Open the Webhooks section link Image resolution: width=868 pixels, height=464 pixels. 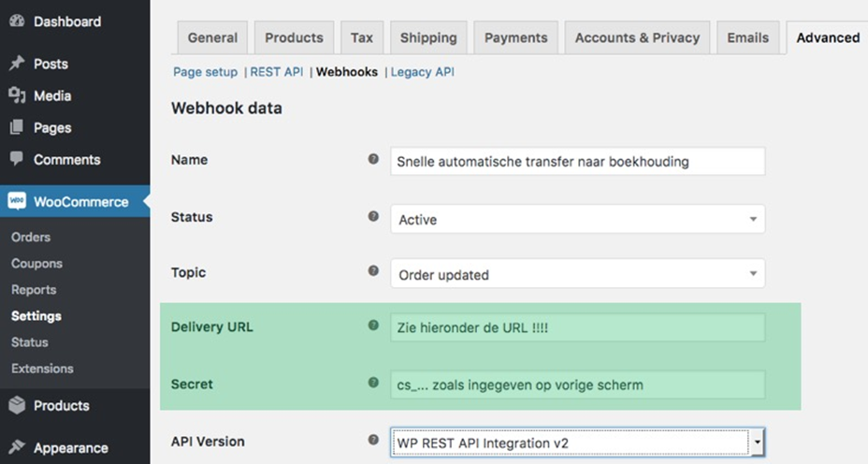[x=346, y=72]
